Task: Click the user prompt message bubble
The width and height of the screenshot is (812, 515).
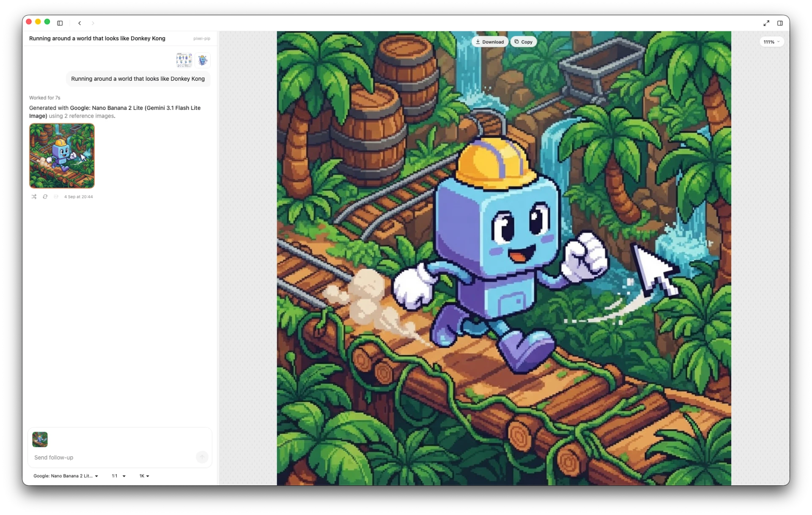Action: 138,79
